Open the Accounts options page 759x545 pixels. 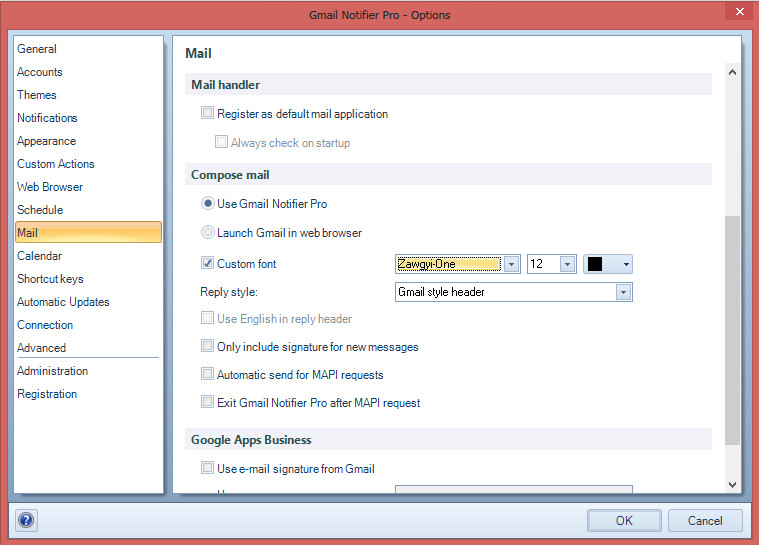pos(40,72)
